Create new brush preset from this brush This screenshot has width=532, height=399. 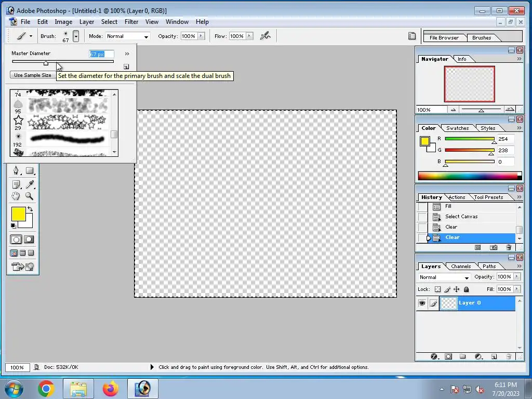126,66
